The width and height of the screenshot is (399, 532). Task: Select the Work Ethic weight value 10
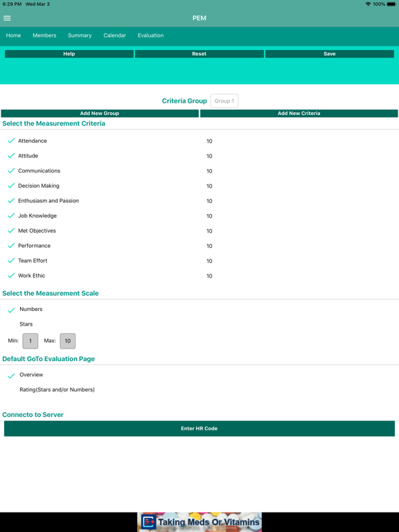click(x=209, y=276)
